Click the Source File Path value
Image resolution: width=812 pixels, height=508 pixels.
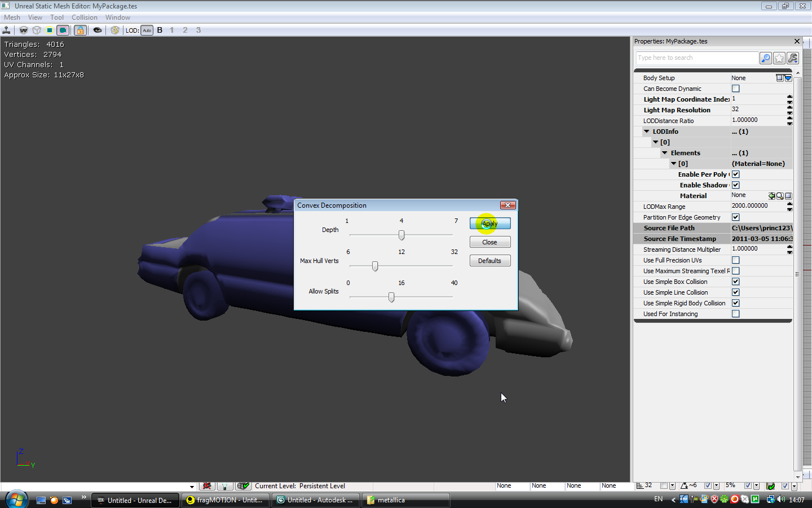tap(762, 228)
